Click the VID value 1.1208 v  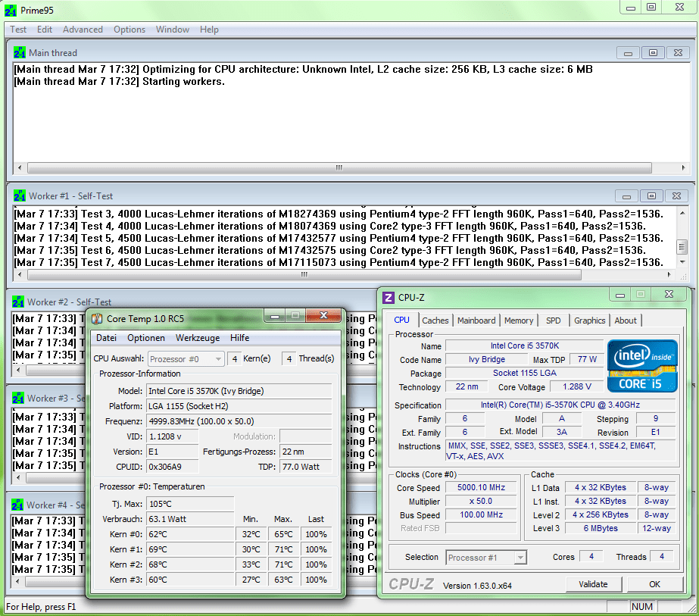click(173, 436)
